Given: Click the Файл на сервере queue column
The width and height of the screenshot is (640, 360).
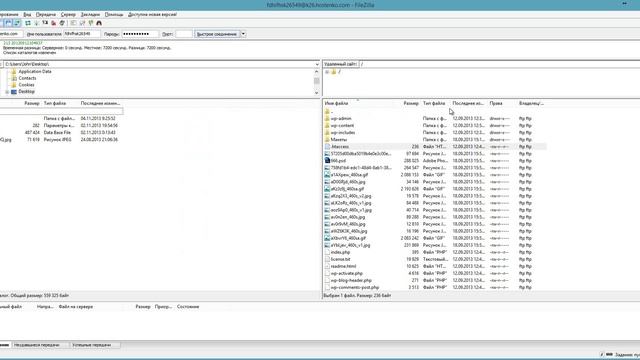Looking at the screenshot, I should (76, 307).
